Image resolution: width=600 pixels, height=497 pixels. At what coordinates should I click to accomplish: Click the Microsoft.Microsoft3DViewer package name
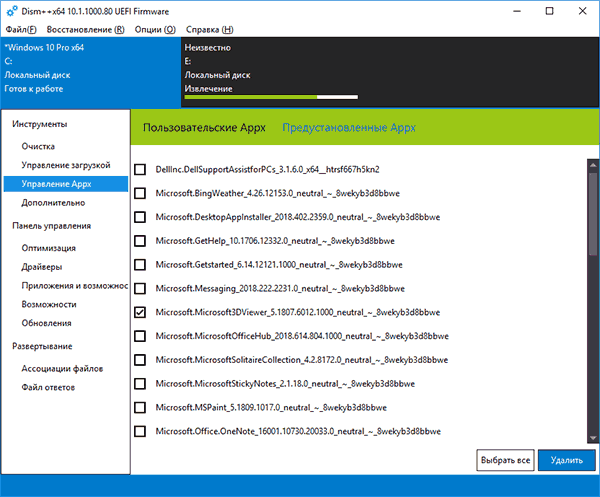point(298,312)
